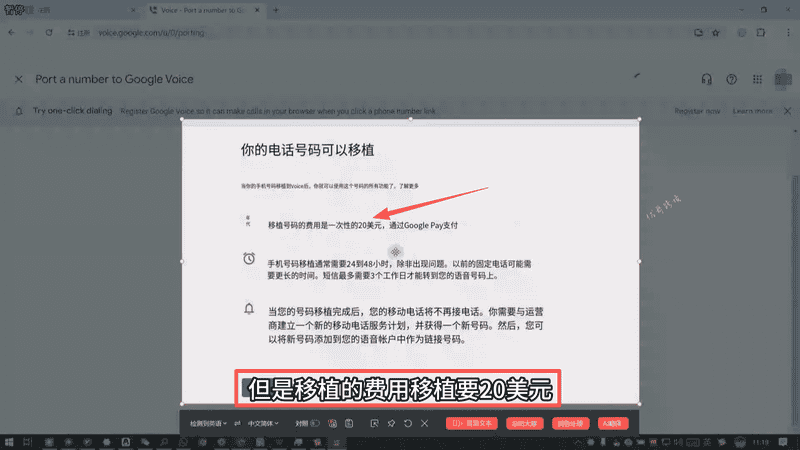Open Task View on the taskbar

pyautogui.click(x=27, y=442)
